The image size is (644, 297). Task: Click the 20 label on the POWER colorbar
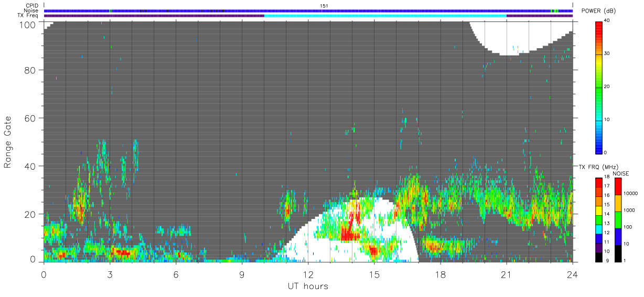click(607, 86)
